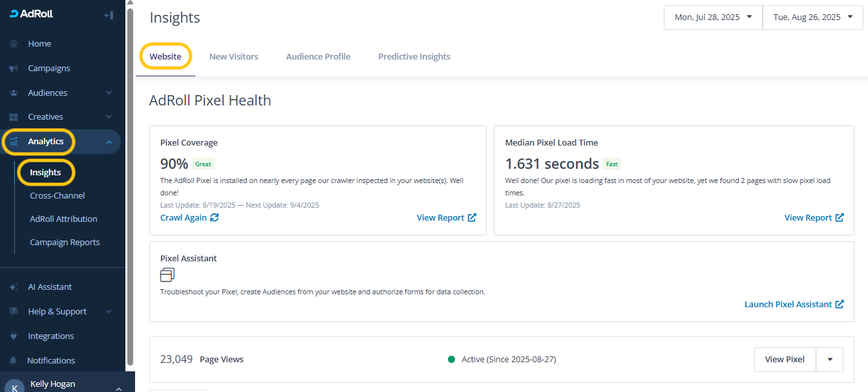The image size is (868, 392).
Task: Click the Pixel Assistant window icon
Action: point(167,275)
